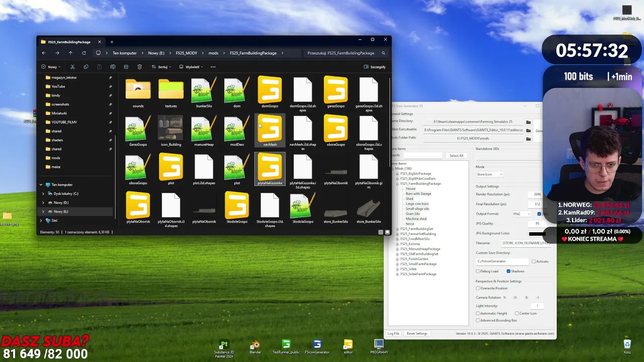Switch to the FS25_FarmBuildingPackage Explorer tab

coord(69,42)
